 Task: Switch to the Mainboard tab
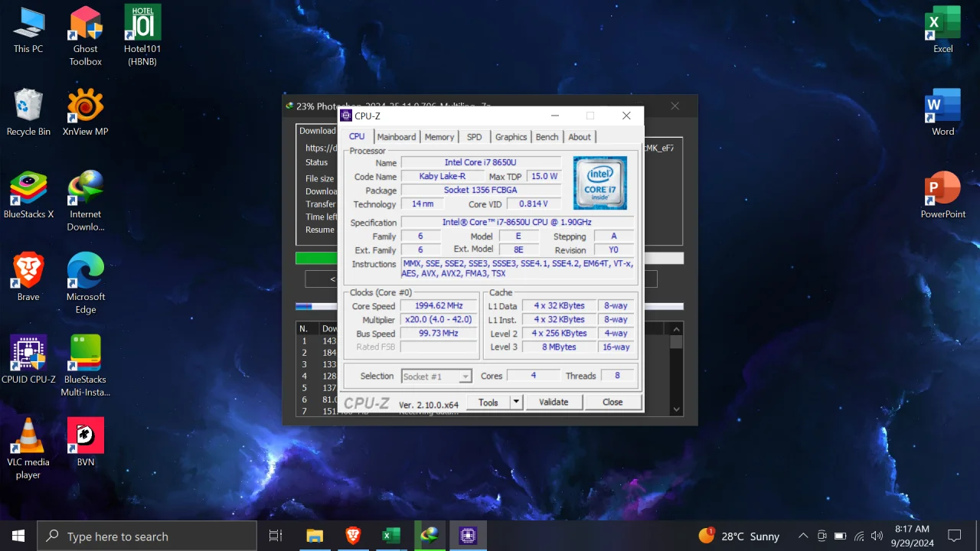click(397, 137)
